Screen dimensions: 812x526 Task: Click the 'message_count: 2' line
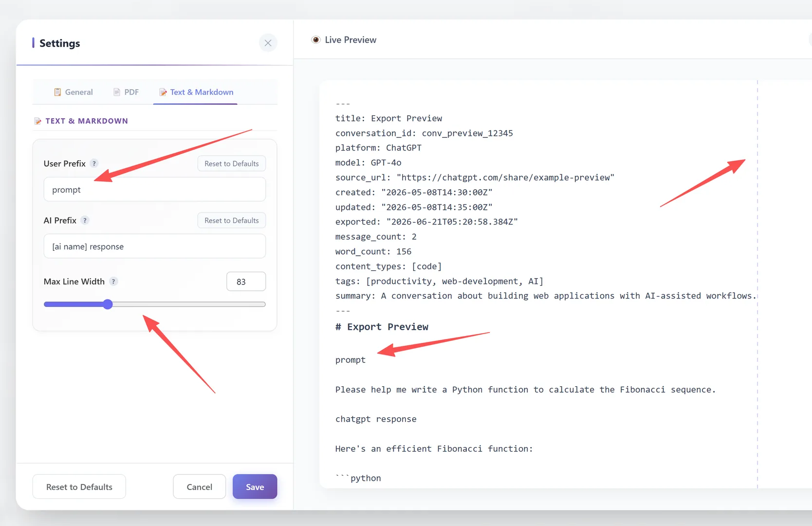pos(376,237)
